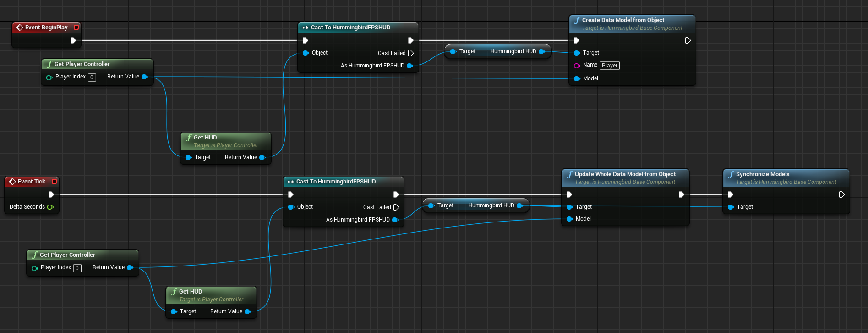Image resolution: width=868 pixels, height=333 pixels.
Task: Select the Create Data Model from Object header
Action: [623, 20]
